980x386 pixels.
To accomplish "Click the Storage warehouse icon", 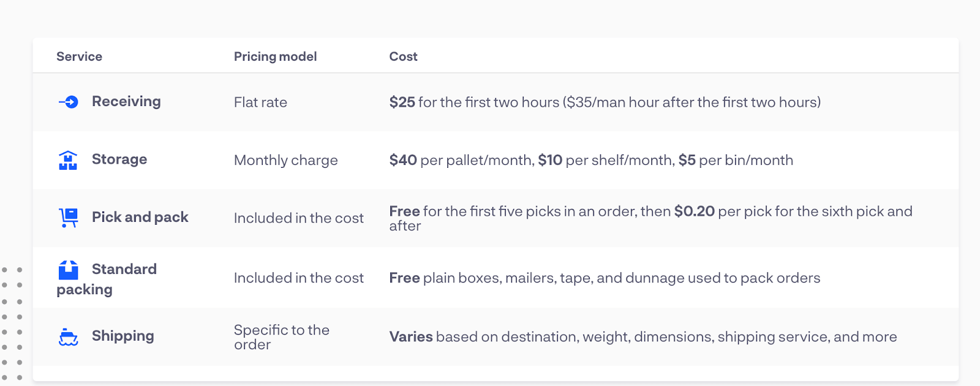I will 68,160.
